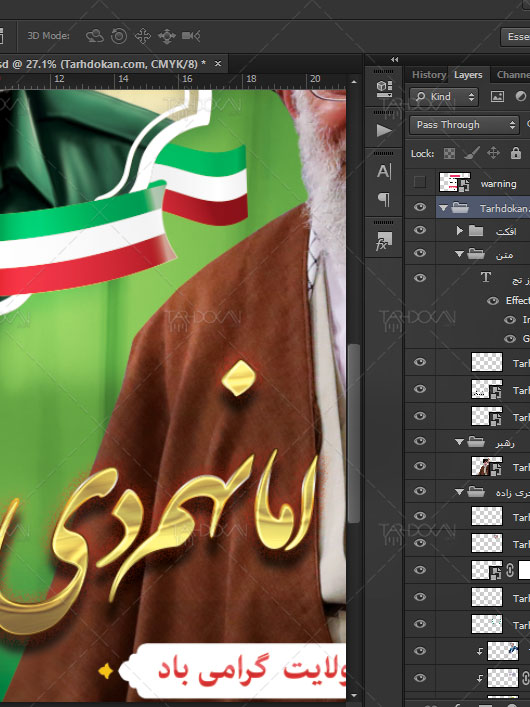Click the Tarhdokan group folder icon

[460, 208]
